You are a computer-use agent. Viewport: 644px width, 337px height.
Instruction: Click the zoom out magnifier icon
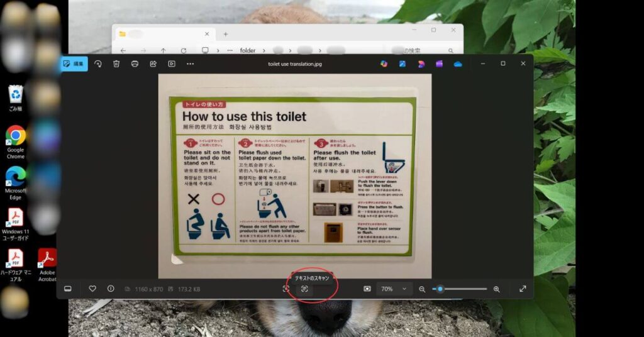click(x=422, y=289)
